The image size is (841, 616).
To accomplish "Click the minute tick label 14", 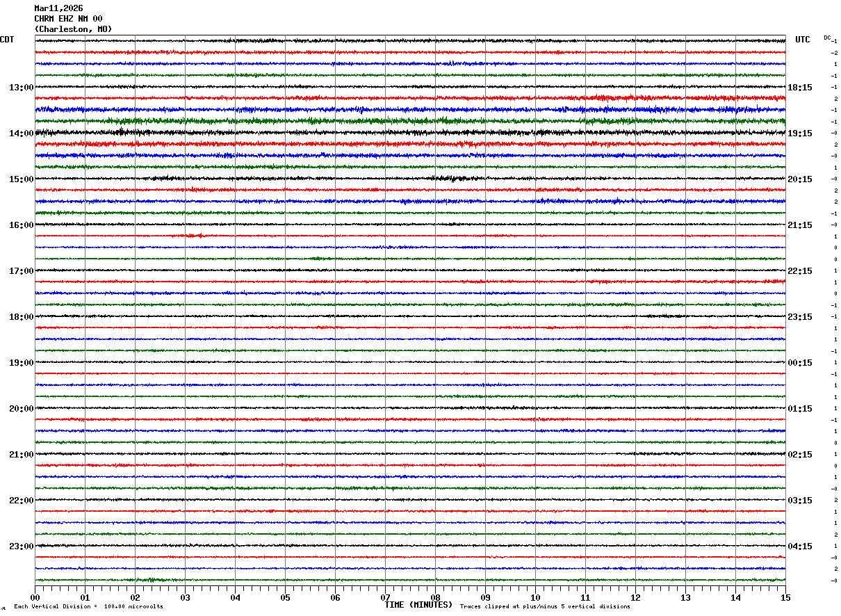I will pyautogui.click(x=735, y=597).
